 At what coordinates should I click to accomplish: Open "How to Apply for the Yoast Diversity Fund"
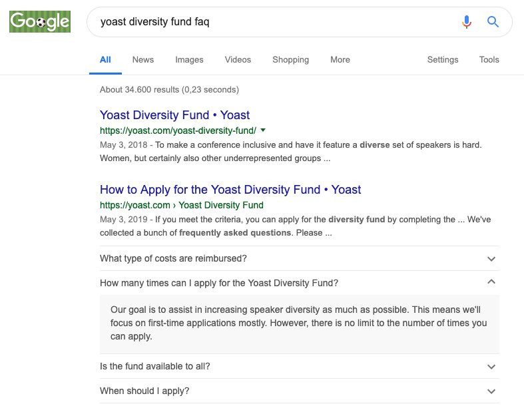(230, 190)
